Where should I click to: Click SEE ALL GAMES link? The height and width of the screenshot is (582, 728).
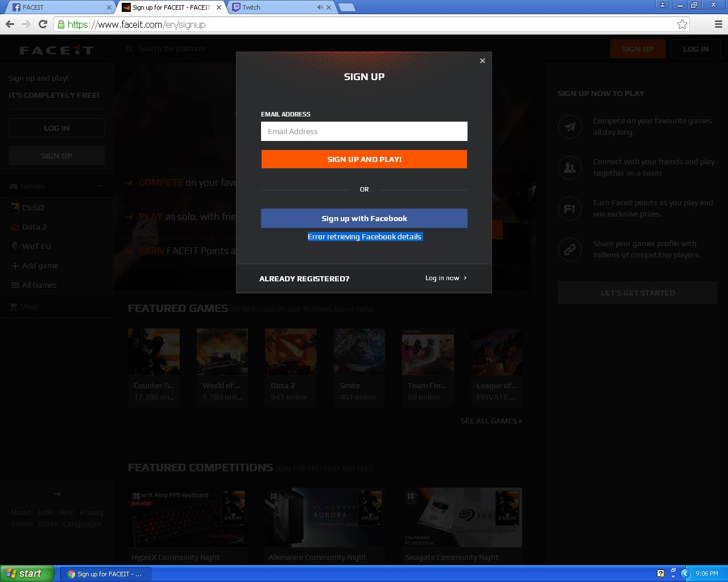coord(491,421)
